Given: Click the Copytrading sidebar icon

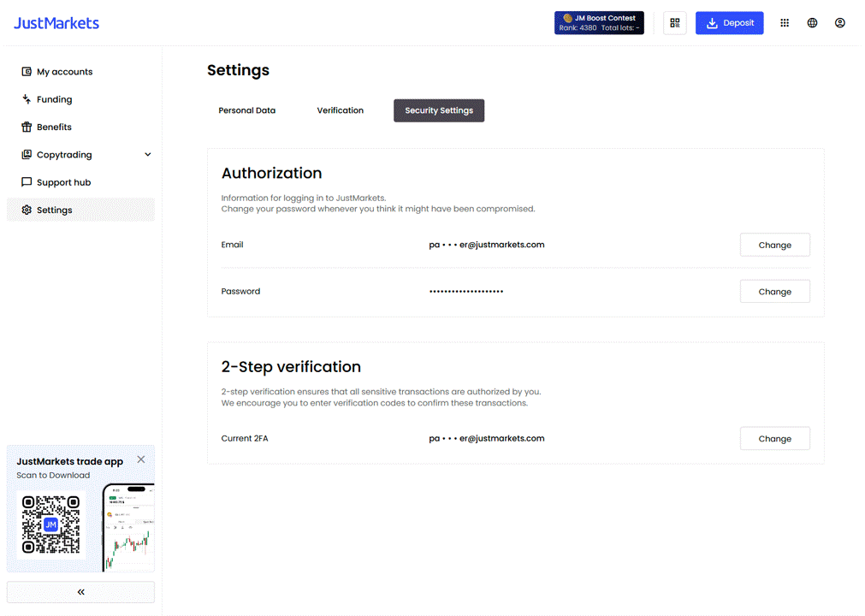Looking at the screenshot, I should coord(27,154).
